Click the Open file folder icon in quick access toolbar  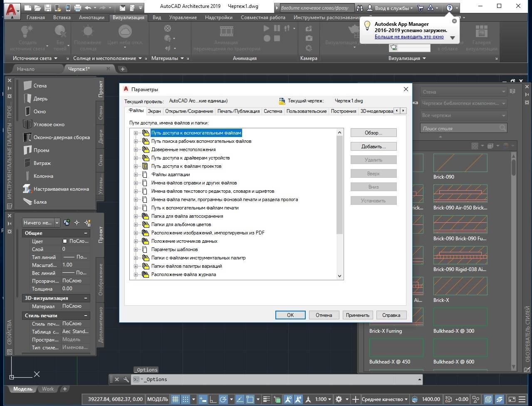[37, 7]
